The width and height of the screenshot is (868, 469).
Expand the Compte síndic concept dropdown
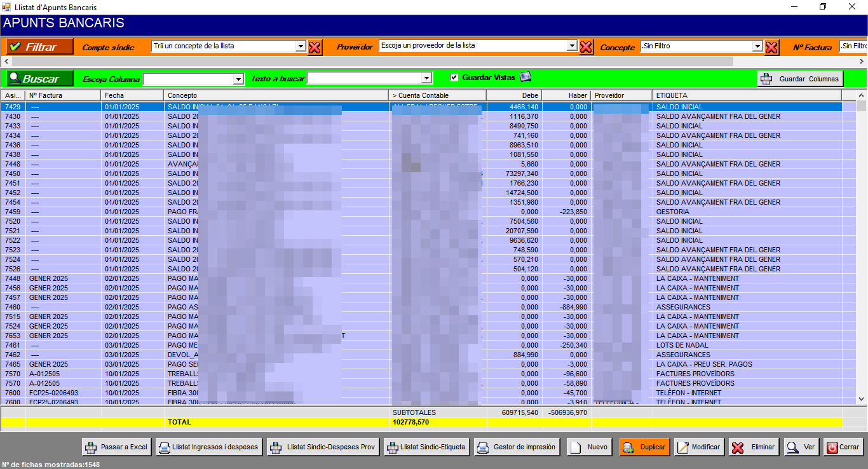(301, 46)
